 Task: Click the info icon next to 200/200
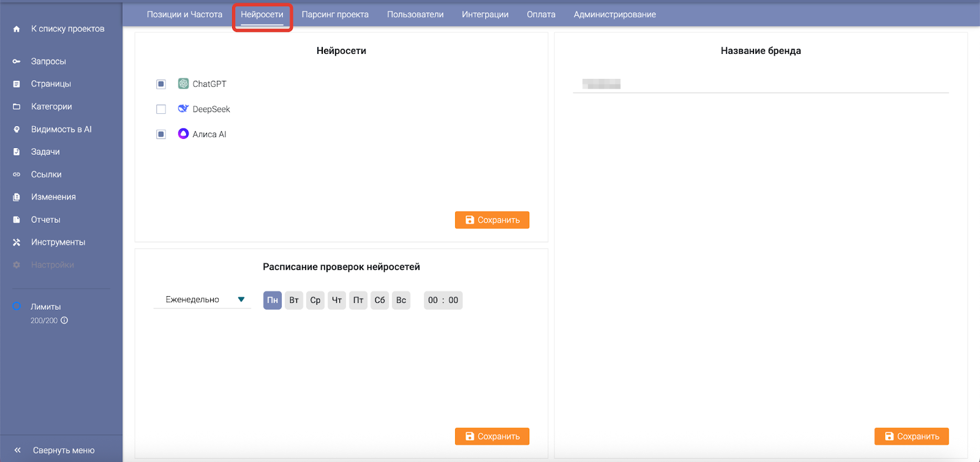(64, 320)
